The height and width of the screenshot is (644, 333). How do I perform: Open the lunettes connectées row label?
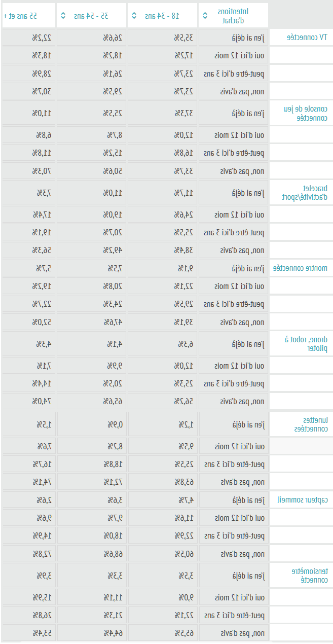311,424
